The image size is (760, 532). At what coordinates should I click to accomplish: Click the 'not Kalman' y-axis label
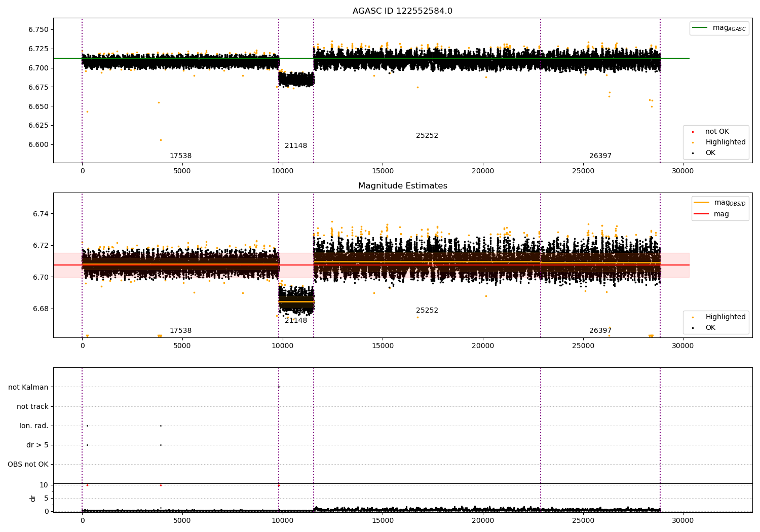click(x=28, y=388)
